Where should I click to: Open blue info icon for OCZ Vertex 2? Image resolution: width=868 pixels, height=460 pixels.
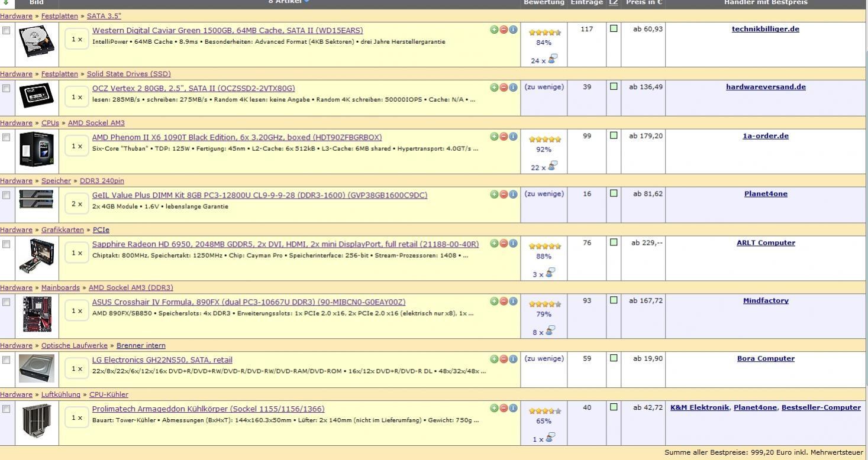pyautogui.click(x=513, y=88)
